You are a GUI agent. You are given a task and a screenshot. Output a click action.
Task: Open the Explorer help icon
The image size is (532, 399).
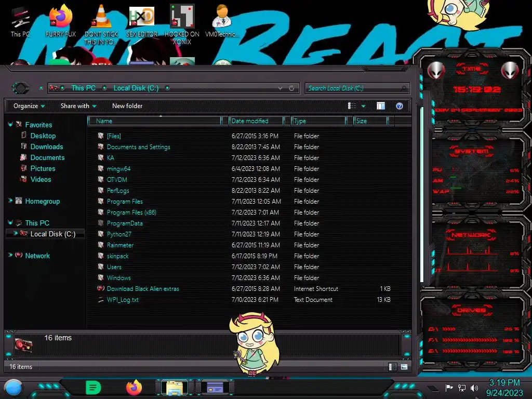tap(400, 106)
